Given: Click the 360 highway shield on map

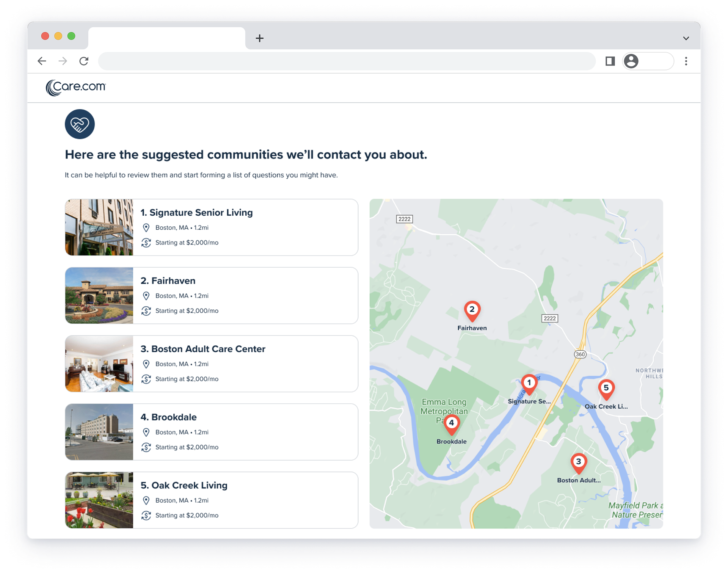Looking at the screenshot, I should 580,354.
